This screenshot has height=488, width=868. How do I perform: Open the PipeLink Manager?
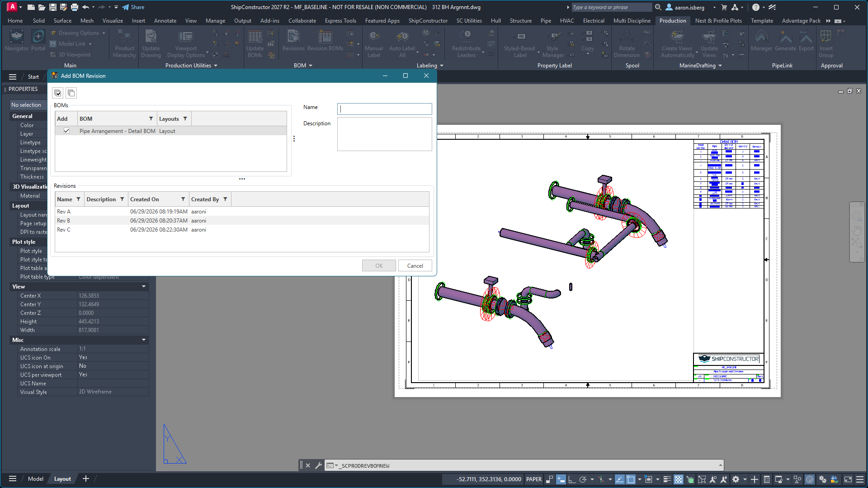click(761, 41)
